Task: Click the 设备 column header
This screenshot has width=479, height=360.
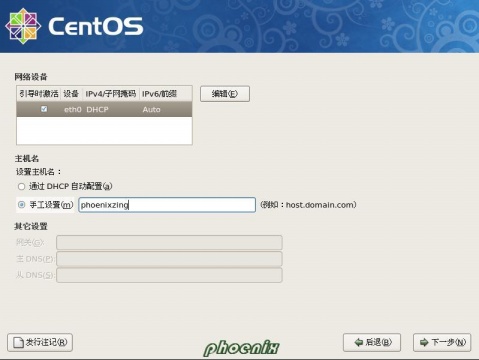Action: tap(71, 94)
